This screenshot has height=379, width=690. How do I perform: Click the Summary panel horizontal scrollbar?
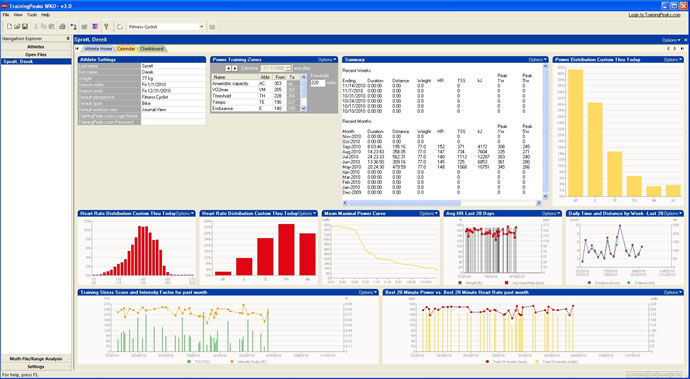[441, 203]
